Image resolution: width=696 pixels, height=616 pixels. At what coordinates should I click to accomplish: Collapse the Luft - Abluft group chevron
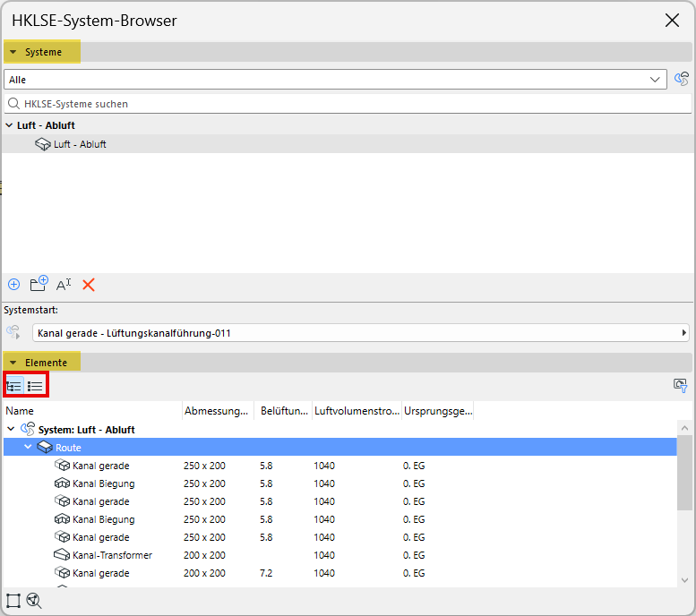[x=9, y=125]
